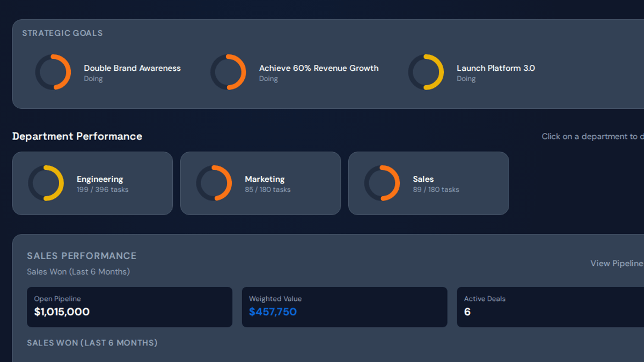Click the STRATEGIC GOALS heading
The height and width of the screenshot is (362, 644).
pyautogui.click(x=62, y=33)
